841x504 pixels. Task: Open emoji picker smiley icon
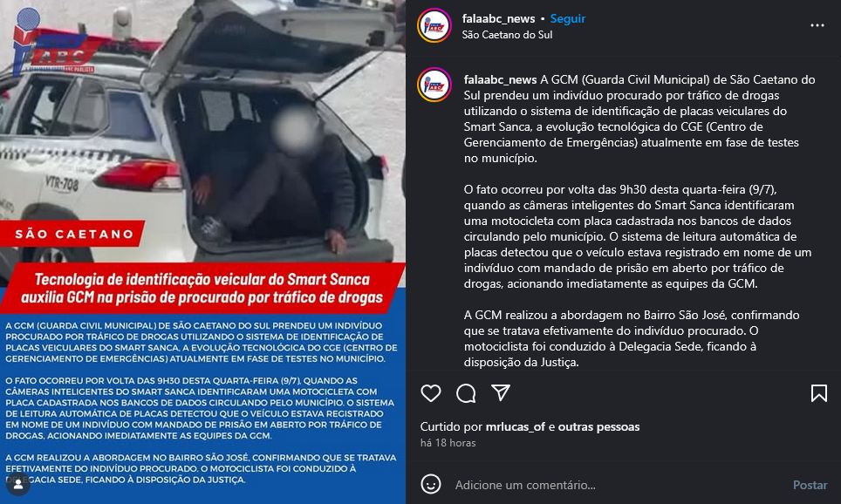(x=431, y=484)
